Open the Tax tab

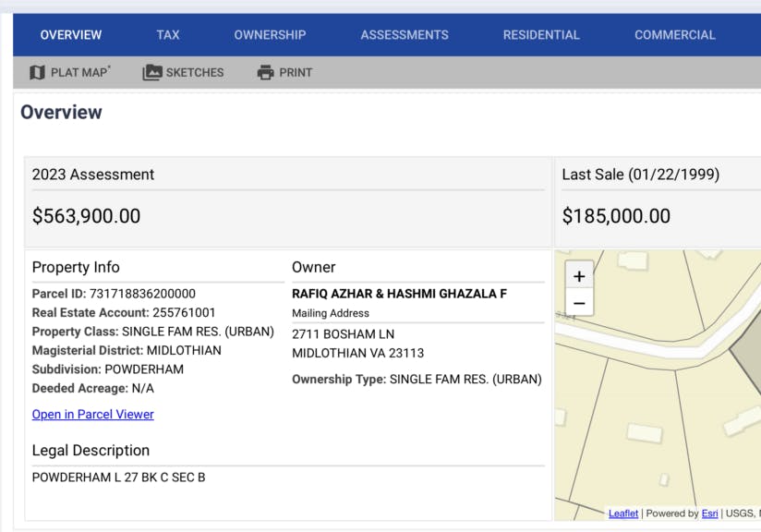(x=168, y=35)
